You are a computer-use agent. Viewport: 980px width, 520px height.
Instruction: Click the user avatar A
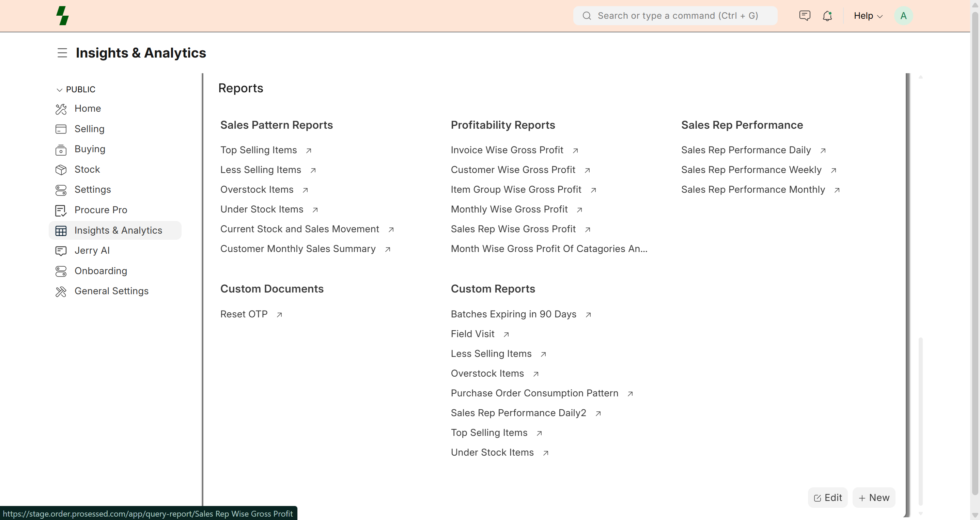tap(903, 16)
